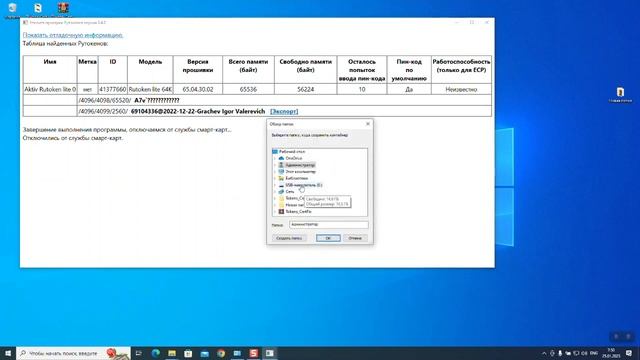Confirm folder choice with the OK button

tap(328, 238)
